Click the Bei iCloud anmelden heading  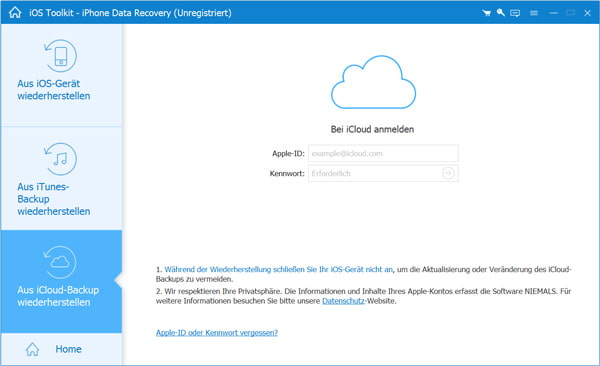click(x=372, y=129)
